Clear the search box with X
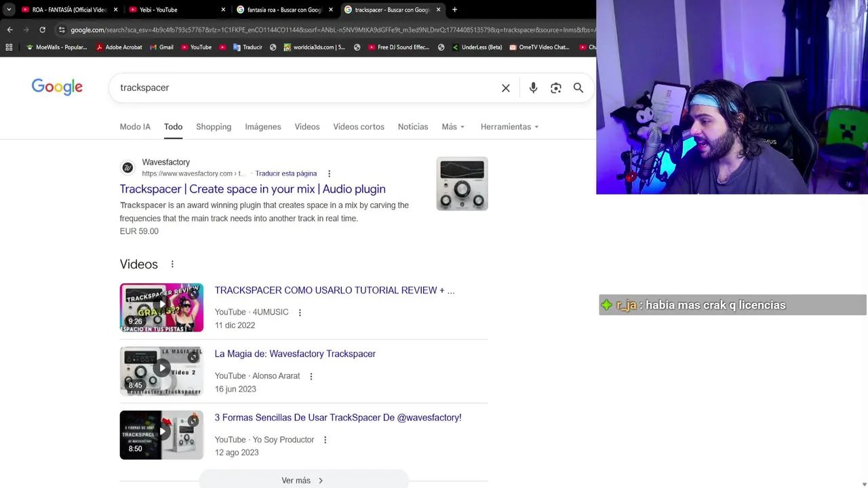868x488 pixels. [506, 88]
